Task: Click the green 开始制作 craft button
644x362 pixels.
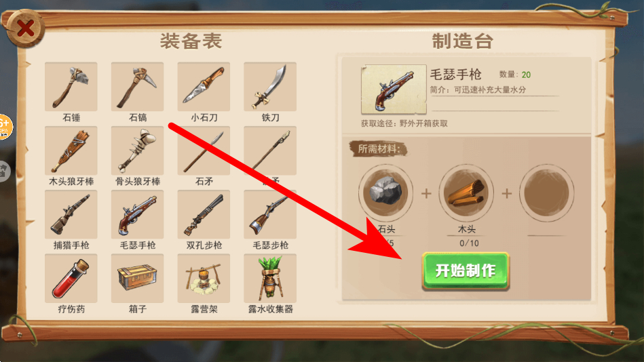Action: coord(466,271)
